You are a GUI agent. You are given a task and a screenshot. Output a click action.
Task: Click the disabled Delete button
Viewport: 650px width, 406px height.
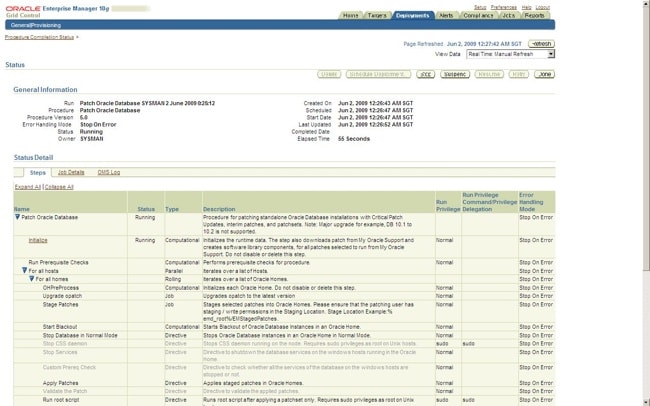329,74
